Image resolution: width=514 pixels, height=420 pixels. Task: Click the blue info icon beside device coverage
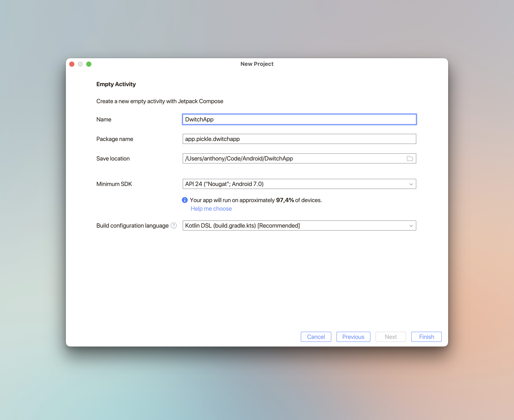click(x=185, y=200)
